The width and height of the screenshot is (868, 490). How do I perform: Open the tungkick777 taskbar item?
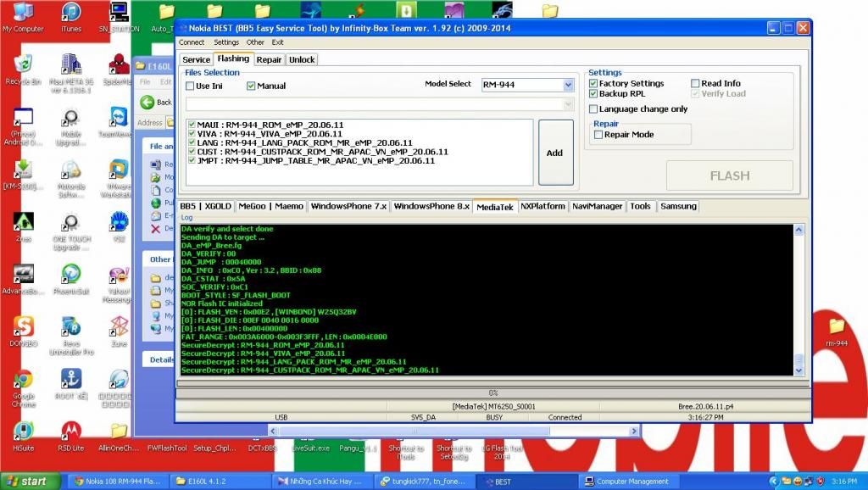tap(426, 482)
